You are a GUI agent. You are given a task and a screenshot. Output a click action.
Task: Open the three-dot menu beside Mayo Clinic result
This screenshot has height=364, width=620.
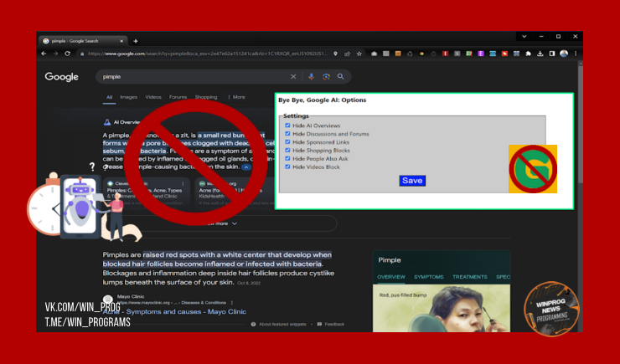coord(232,303)
